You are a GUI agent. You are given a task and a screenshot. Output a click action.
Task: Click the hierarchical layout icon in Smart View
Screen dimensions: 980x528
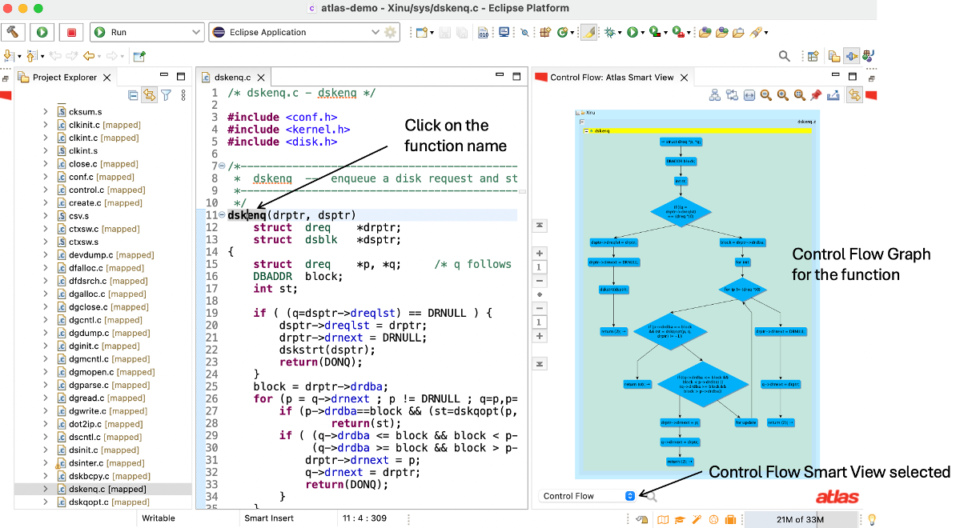tap(715, 95)
